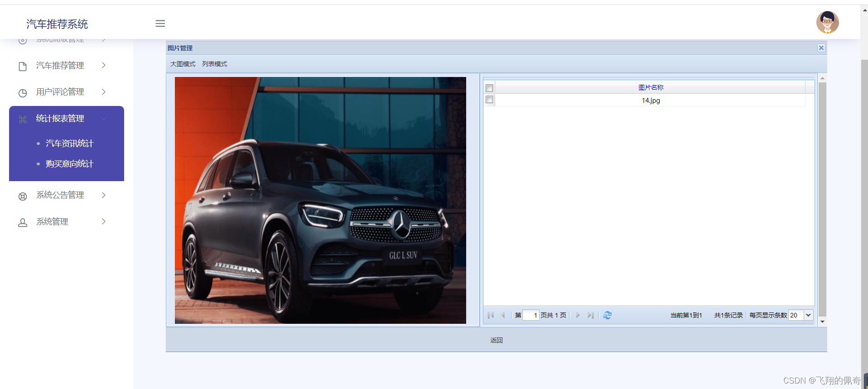Click the panel vertical scrollbar thumb
The height and width of the screenshot is (389, 868).
point(822,199)
